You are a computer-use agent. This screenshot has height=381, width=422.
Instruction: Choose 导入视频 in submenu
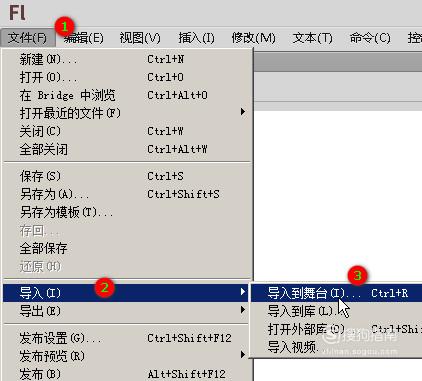click(337, 347)
